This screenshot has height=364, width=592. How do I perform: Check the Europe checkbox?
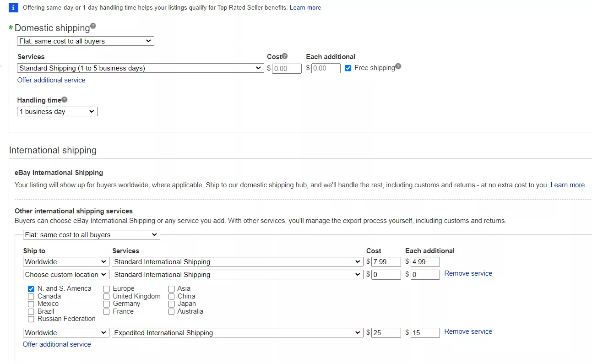(106, 289)
